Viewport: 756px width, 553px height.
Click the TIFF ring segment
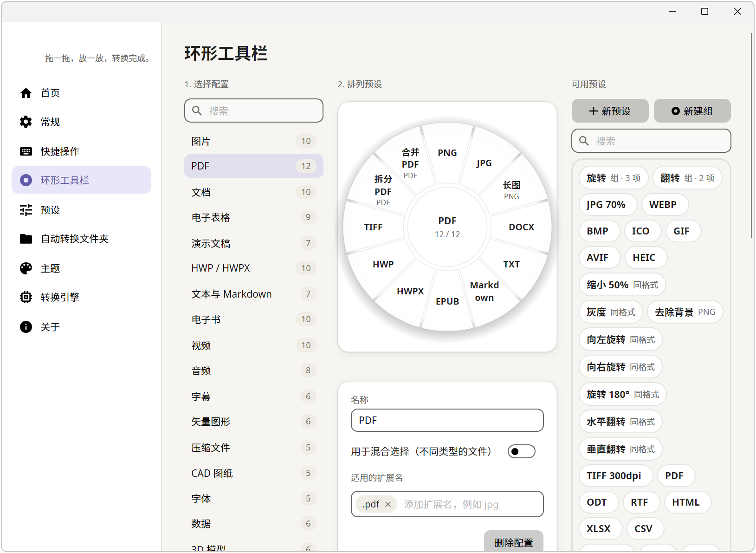click(373, 227)
